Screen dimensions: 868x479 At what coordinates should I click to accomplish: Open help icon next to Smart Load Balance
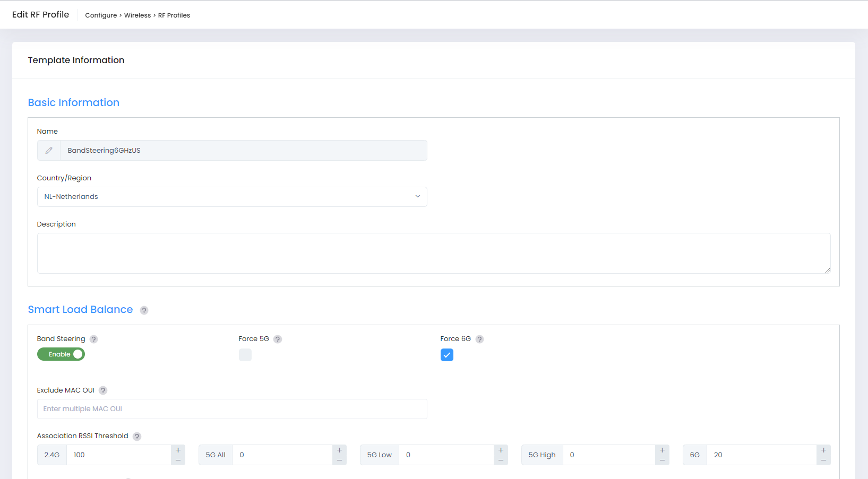point(144,310)
